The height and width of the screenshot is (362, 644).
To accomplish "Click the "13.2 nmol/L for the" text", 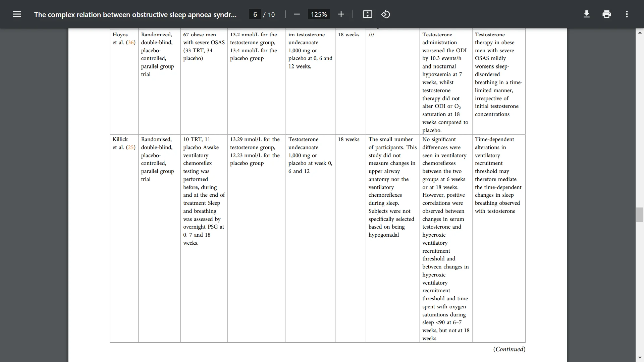I will [254, 35].
